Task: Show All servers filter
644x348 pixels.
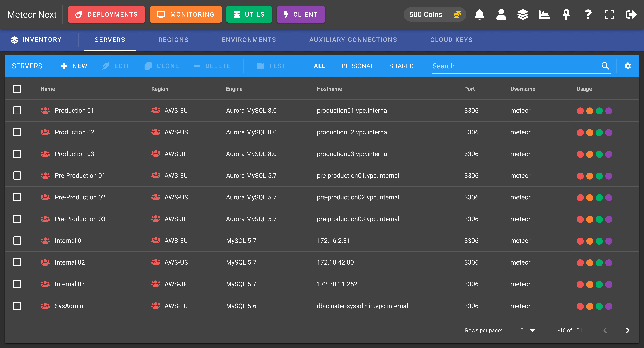Action: [x=319, y=66]
